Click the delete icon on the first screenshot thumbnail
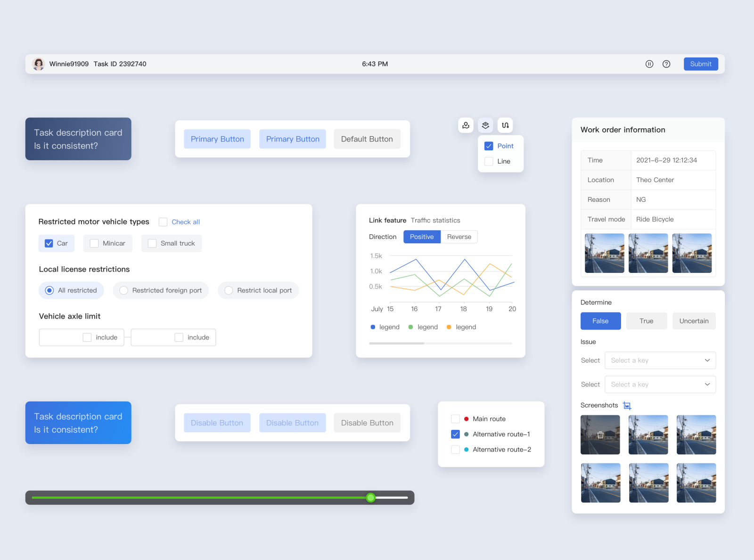 pyautogui.click(x=600, y=435)
